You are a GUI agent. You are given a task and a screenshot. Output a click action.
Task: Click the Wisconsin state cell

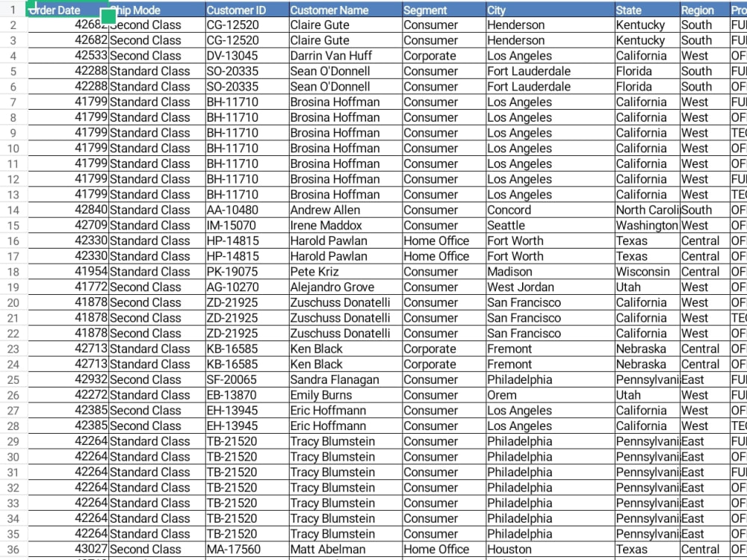648,272
